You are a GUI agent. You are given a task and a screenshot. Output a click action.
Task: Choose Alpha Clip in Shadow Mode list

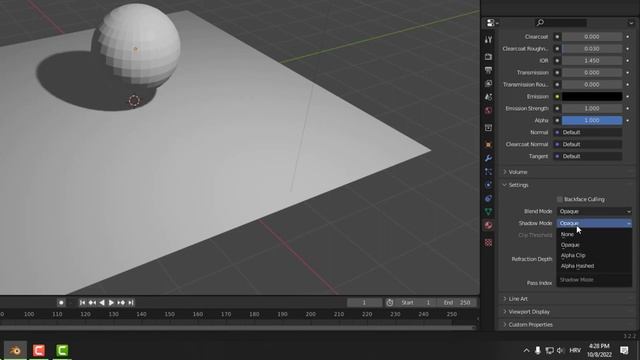coord(594,256)
